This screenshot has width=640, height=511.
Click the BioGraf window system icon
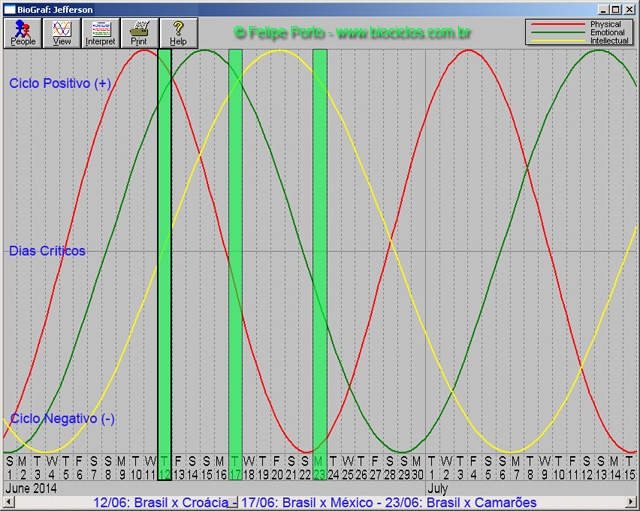point(9,10)
